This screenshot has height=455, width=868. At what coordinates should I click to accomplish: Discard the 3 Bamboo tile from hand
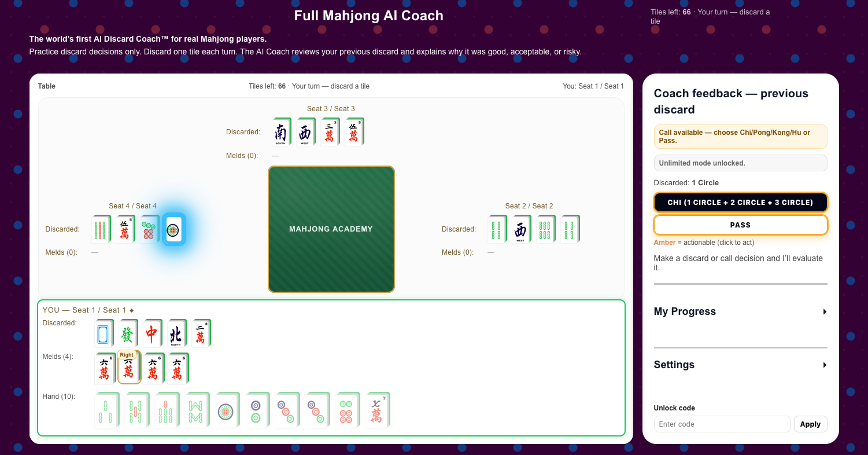[106, 410]
